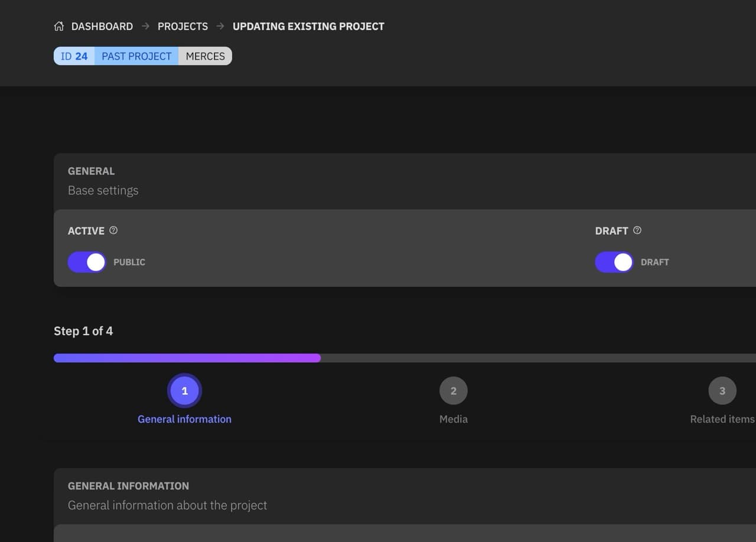756x542 pixels.
Task: Click the help icon beside ACTIVE
Action: (x=113, y=231)
